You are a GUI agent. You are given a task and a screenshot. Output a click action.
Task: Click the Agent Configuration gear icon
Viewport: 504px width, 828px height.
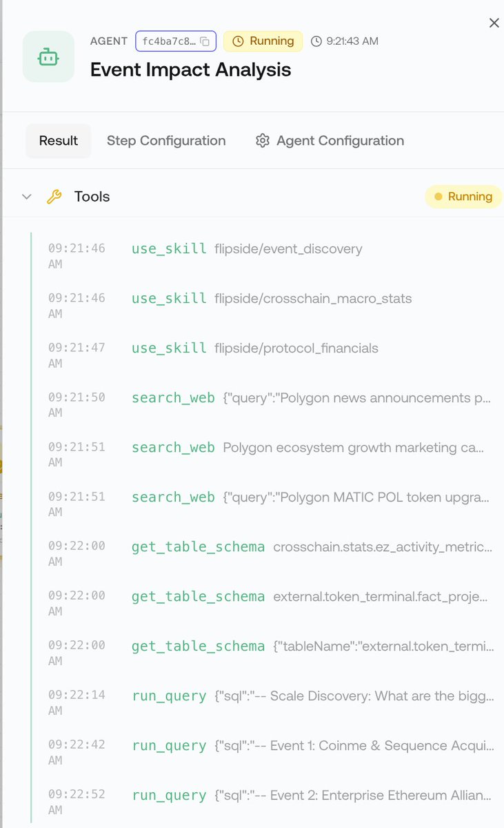(262, 141)
